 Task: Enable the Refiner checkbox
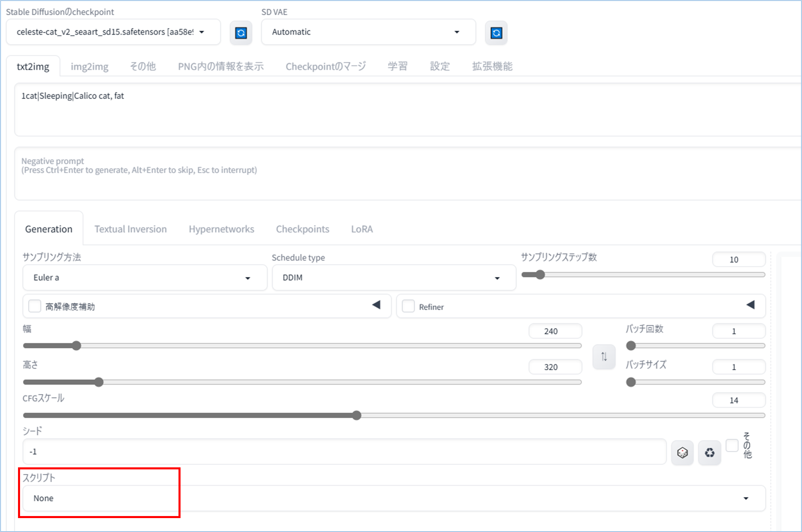point(408,306)
